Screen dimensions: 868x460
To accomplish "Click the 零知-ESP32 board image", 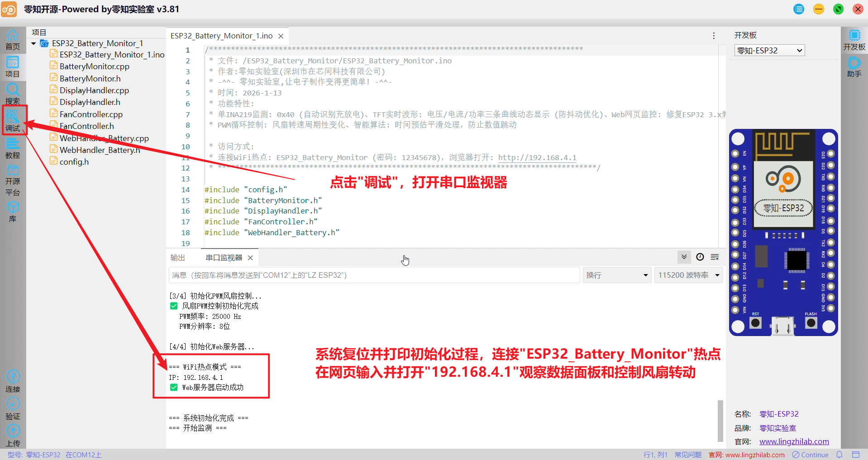I will pyautogui.click(x=783, y=232).
